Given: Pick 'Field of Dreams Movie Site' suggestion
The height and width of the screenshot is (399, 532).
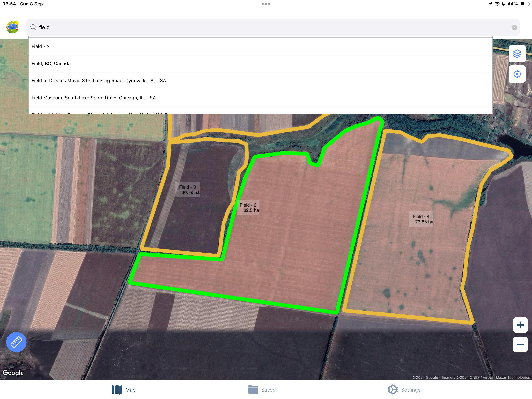Looking at the screenshot, I should click(x=260, y=81).
